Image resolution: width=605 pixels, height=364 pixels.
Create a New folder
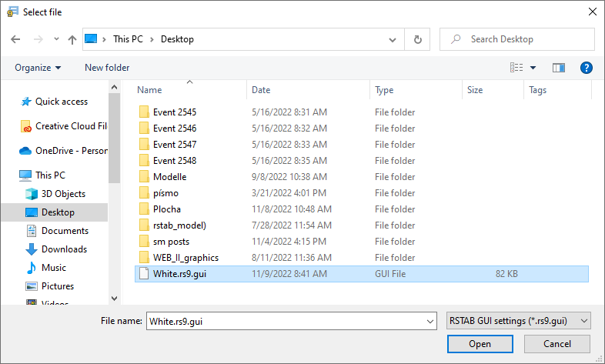point(107,68)
